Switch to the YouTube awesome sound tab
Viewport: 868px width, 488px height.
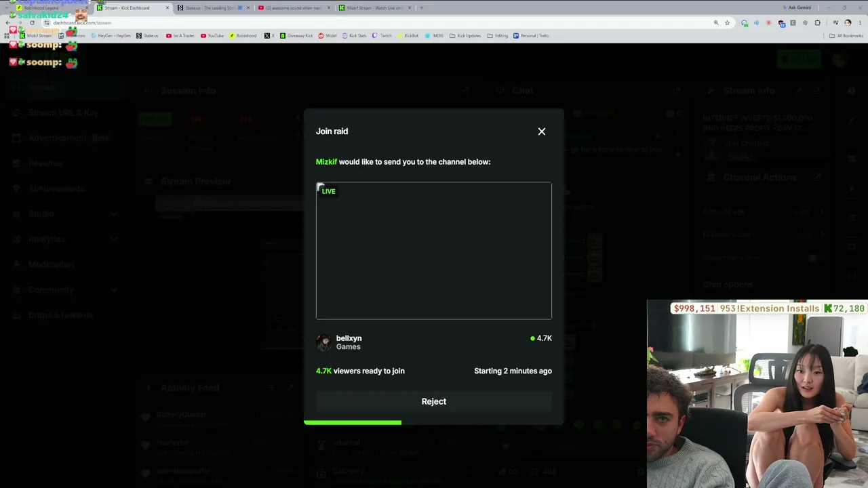pos(293,8)
